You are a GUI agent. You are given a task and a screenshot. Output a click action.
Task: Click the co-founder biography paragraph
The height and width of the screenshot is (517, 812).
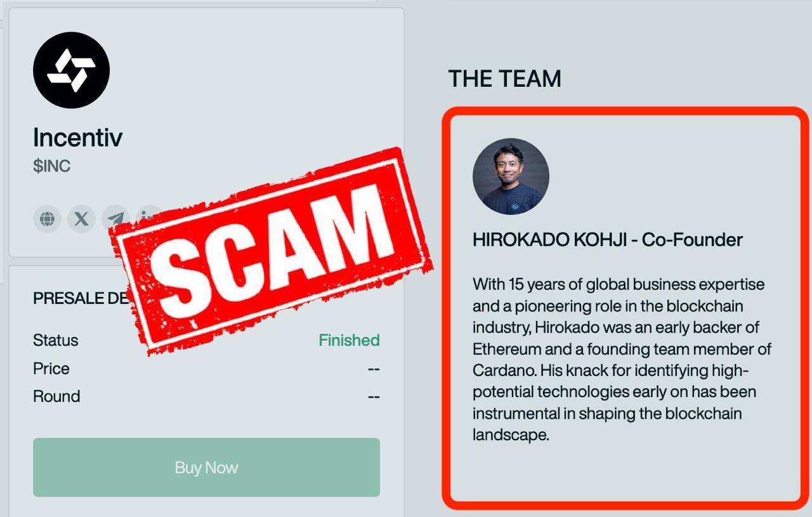tap(622, 359)
